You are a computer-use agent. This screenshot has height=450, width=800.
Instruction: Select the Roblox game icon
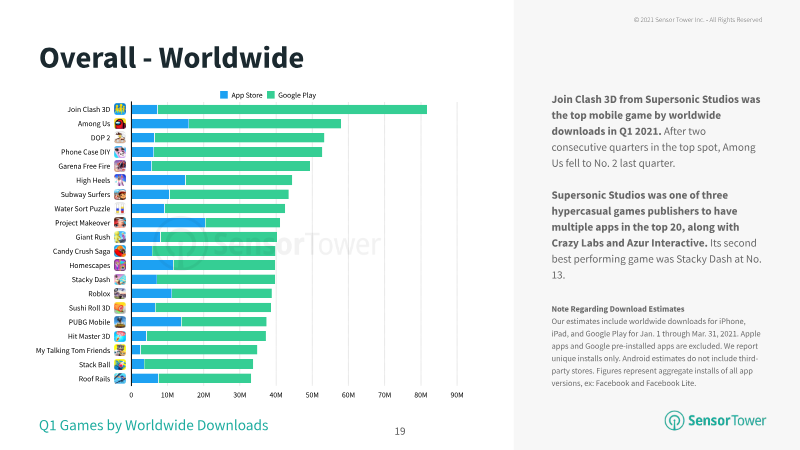[120, 293]
